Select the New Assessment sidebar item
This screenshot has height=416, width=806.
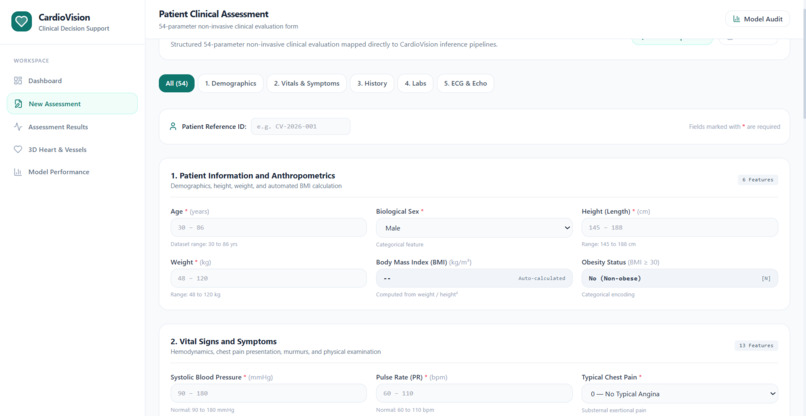pyautogui.click(x=72, y=104)
